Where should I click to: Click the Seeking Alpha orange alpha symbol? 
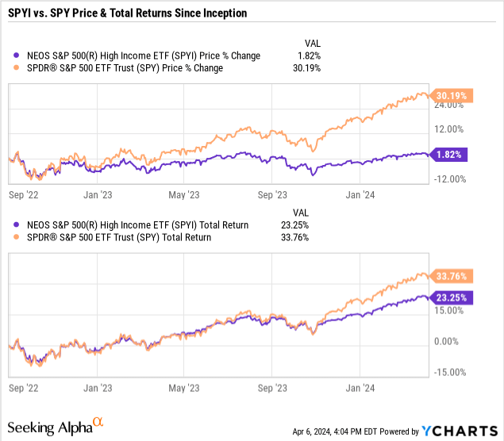(98, 421)
